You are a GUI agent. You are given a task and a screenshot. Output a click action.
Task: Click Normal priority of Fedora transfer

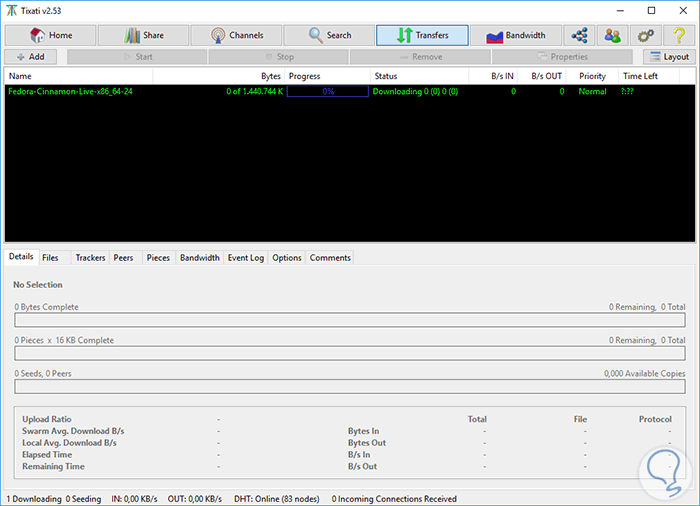592,92
